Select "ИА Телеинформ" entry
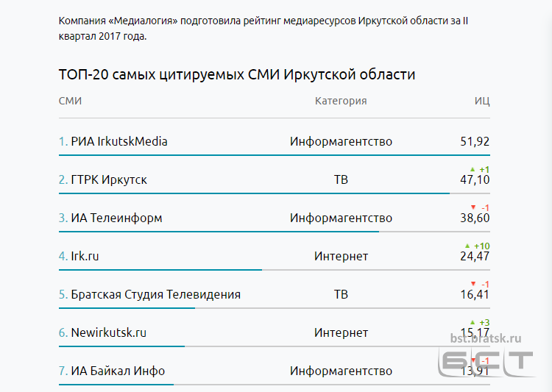The image size is (552, 392). point(116,218)
